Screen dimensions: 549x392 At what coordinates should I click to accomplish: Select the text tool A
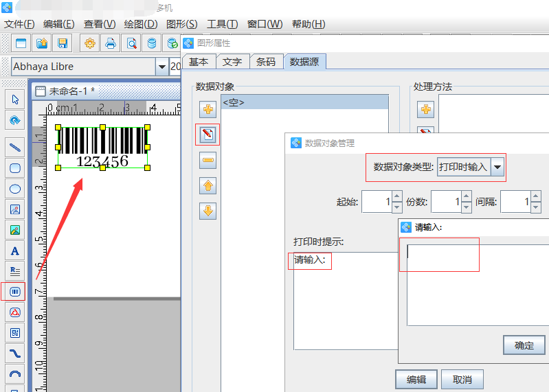15,251
